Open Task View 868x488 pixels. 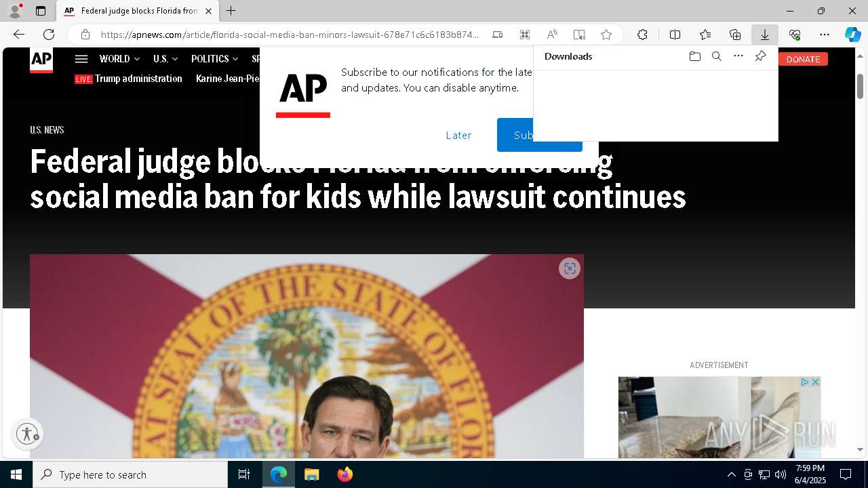point(244,474)
